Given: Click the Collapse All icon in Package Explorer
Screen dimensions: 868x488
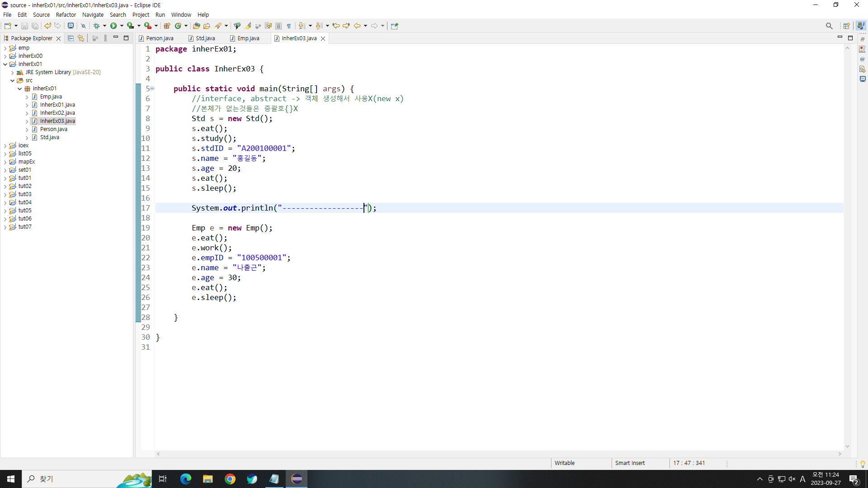Looking at the screenshot, I should pyautogui.click(x=71, y=38).
